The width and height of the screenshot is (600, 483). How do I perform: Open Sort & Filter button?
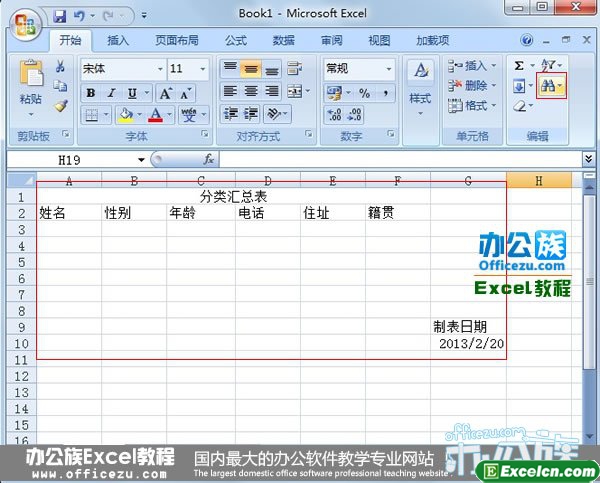(x=551, y=66)
